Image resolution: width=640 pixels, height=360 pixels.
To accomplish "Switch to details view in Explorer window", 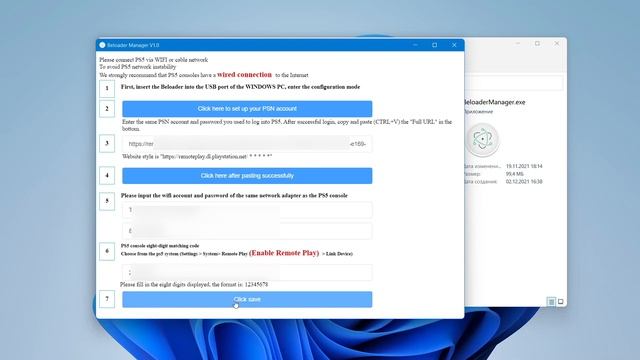I will pos(551,302).
